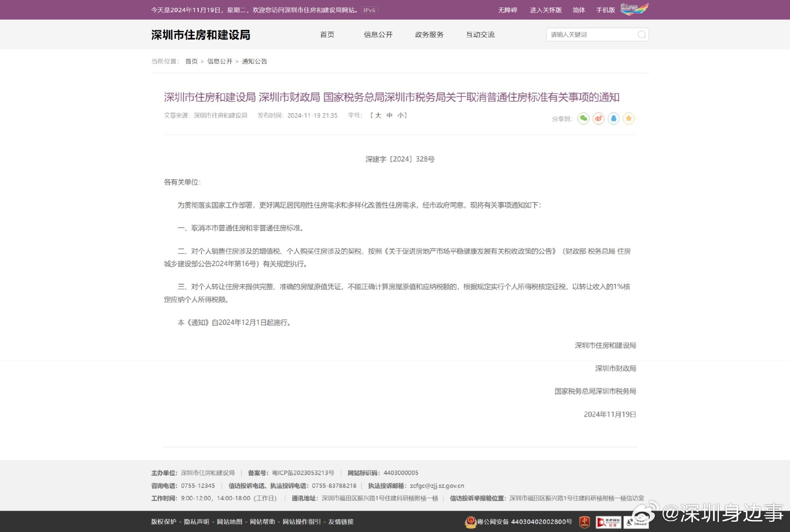Share to Qzone star icon
The height and width of the screenshot is (532, 790).
coord(628,118)
